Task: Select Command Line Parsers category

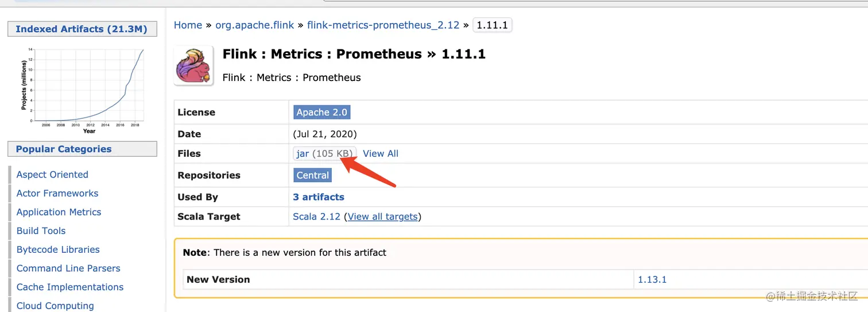Action: click(68, 268)
